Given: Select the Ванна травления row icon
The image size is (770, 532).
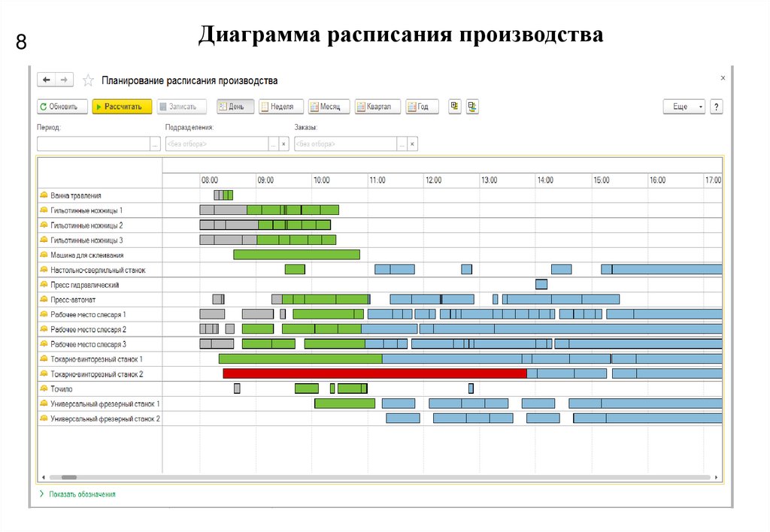Looking at the screenshot, I should pos(44,195).
